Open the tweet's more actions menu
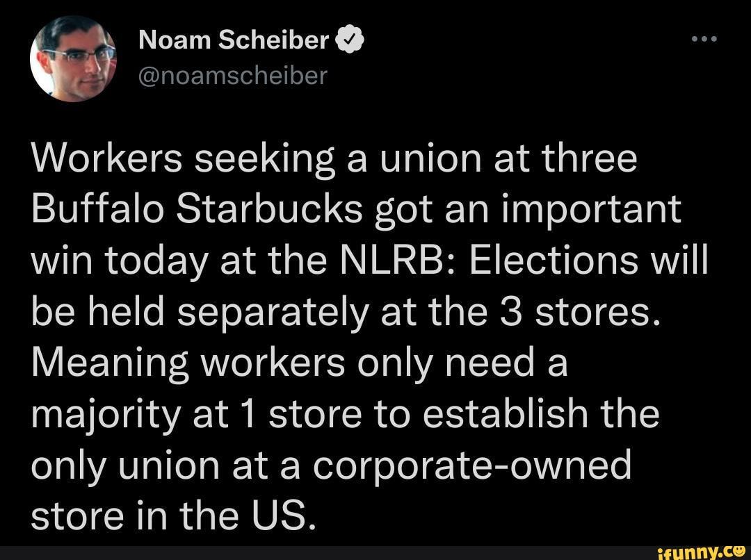 tap(706, 38)
